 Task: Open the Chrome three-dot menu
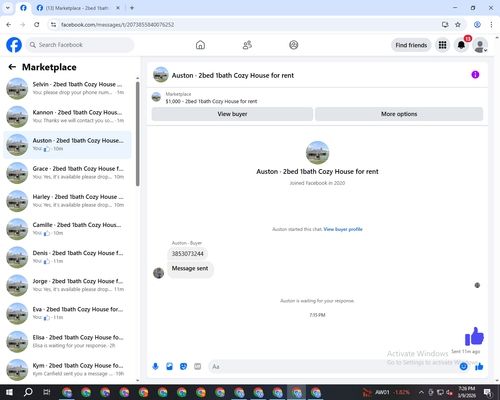click(491, 25)
